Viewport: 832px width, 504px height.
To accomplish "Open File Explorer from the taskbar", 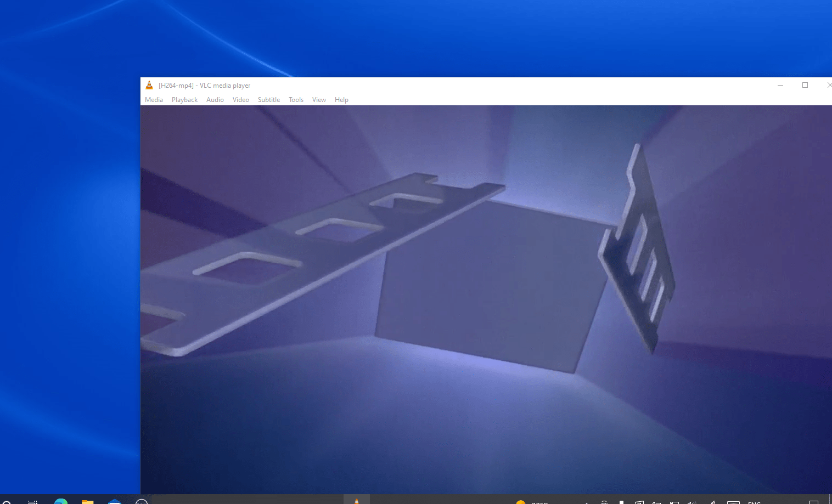I will pyautogui.click(x=87, y=501).
